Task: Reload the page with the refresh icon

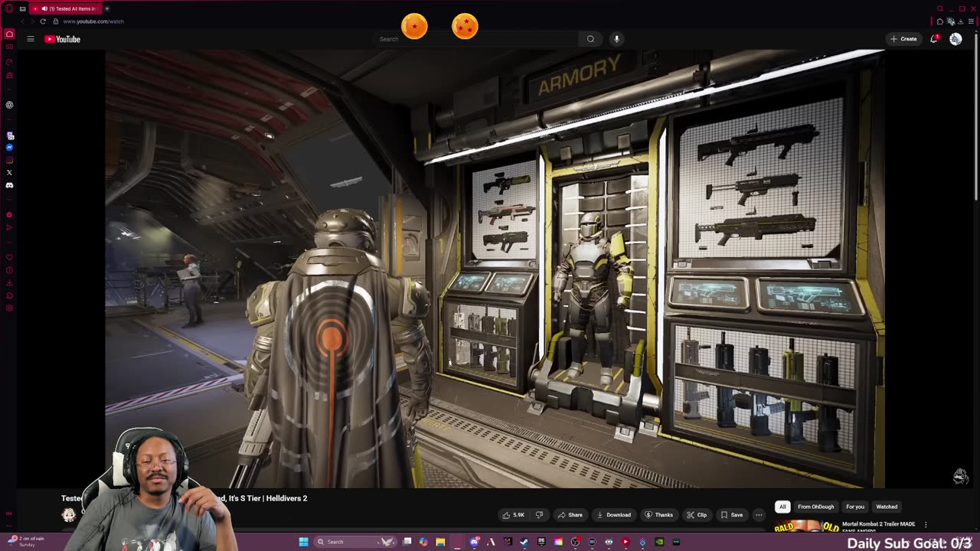Action: [x=43, y=21]
